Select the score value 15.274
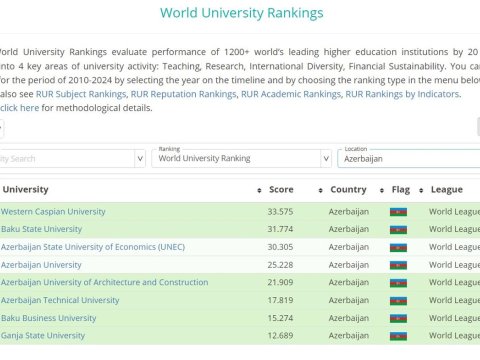The width and height of the screenshot is (480, 360). click(x=280, y=318)
